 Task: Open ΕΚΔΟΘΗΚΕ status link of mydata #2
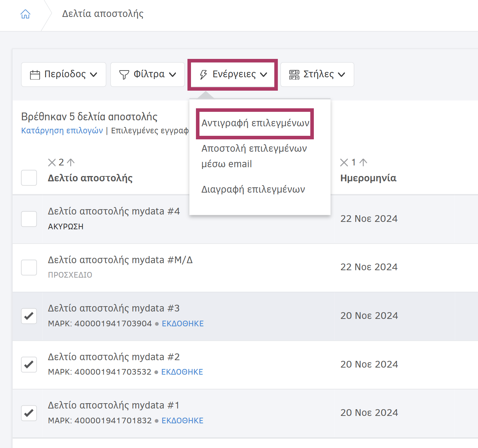tap(182, 372)
